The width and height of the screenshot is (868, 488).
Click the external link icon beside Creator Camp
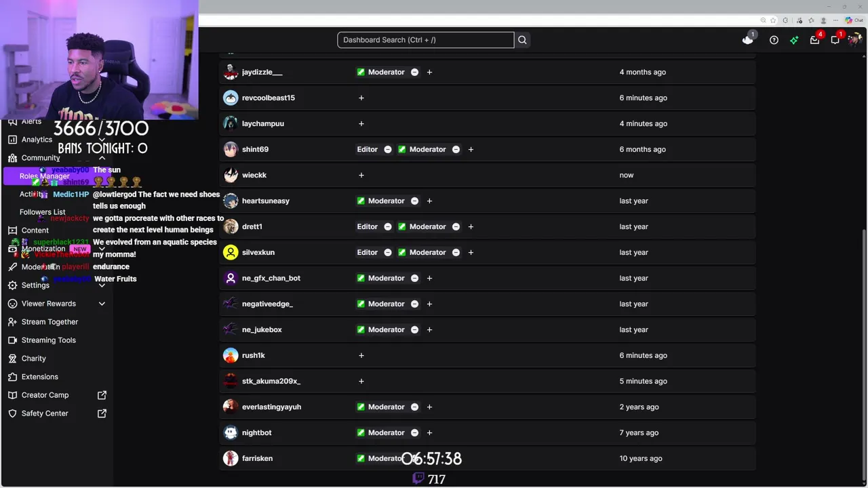[102, 395]
